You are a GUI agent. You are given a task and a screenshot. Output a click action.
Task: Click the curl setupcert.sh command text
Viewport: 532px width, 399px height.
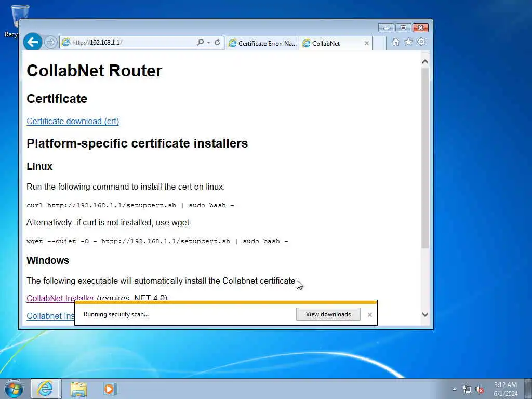(x=130, y=205)
